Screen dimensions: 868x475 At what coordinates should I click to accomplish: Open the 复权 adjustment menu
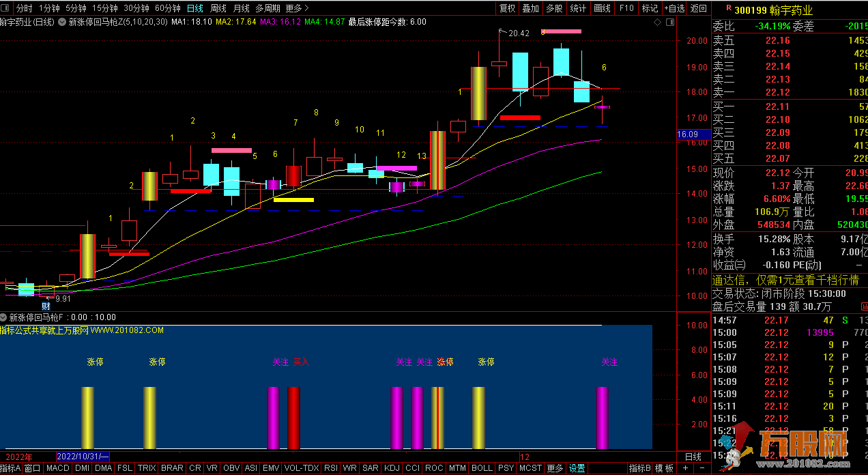point(508,8)
